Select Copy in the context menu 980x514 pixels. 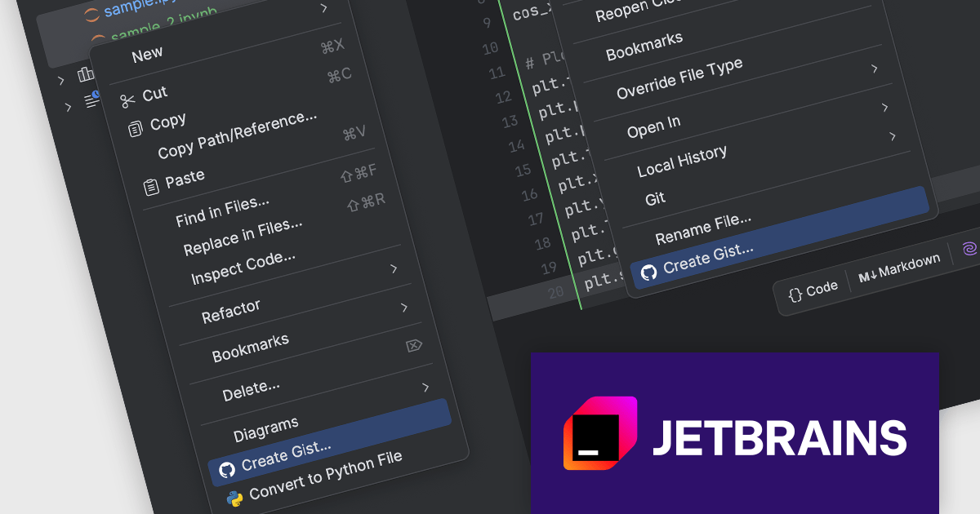coord(168,122)
